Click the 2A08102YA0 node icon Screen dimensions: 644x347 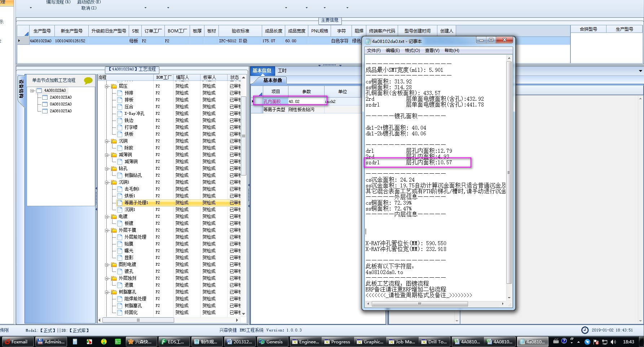tap(45, 111)
